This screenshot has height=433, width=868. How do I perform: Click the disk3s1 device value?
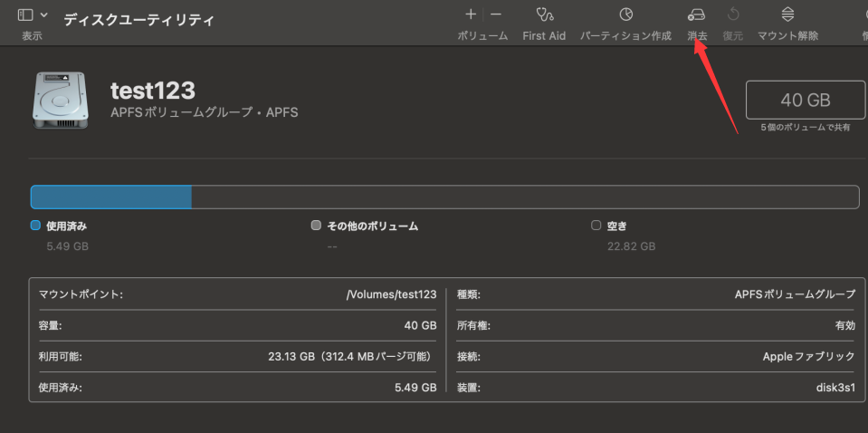tap(835, 387)
